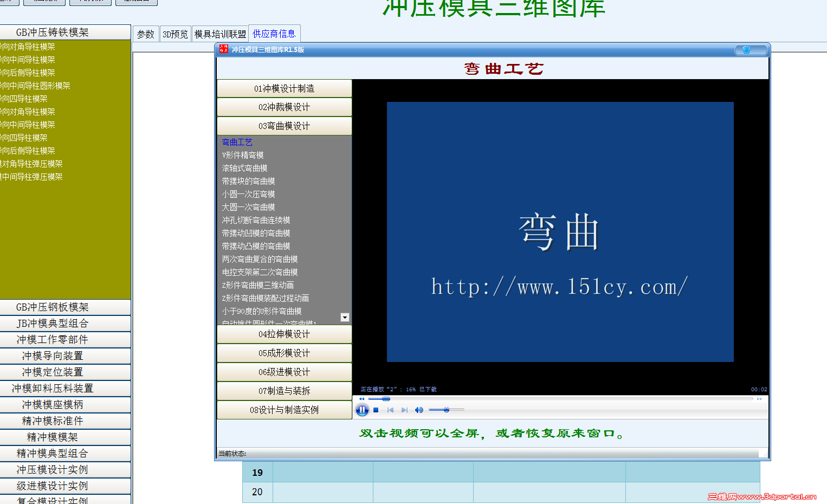Screen dimensions: 827x504
Task: Expand the 级进模设计实例 category
Action: click(x=65, y=486)
